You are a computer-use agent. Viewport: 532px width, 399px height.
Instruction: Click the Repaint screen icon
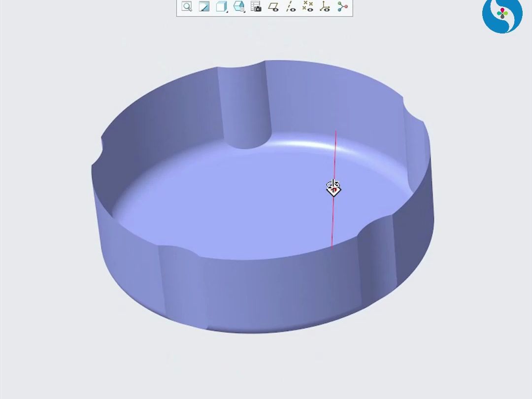[204, 6]
